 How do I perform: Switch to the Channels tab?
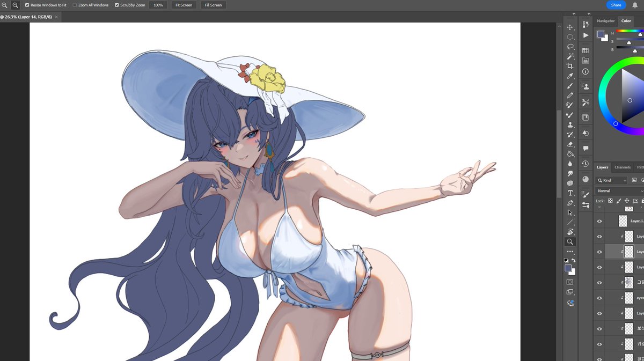pos(623,167)
